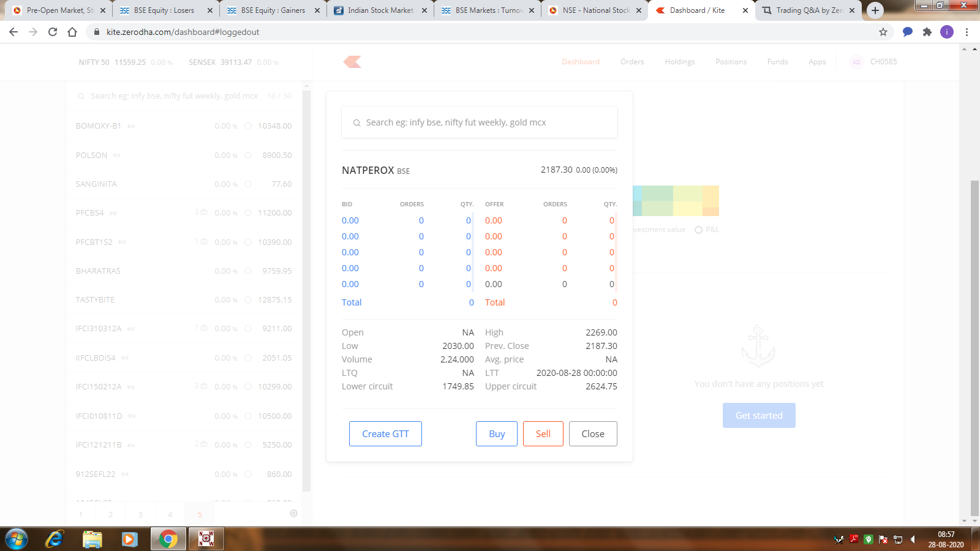Click the circle toggle on IIFCLBDIS4 row
Screen dimensions: 980x551
point(248,358)
